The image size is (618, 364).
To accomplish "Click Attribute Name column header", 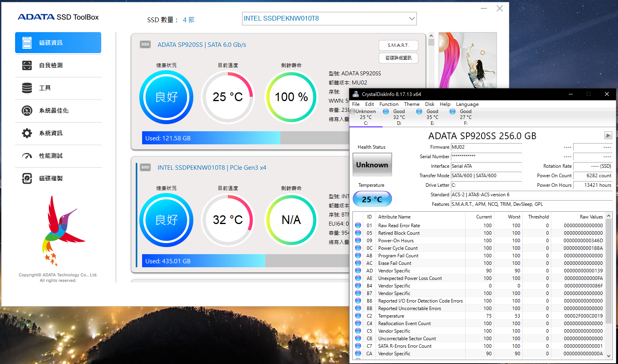I will (394, 217).
